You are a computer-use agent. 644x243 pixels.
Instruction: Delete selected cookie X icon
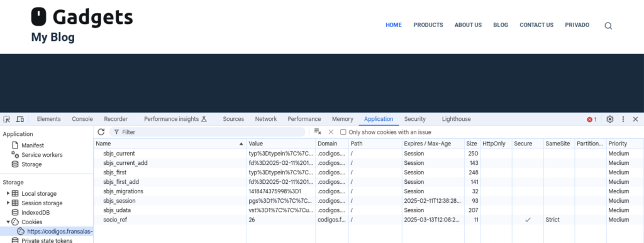[x=331, y=132]
